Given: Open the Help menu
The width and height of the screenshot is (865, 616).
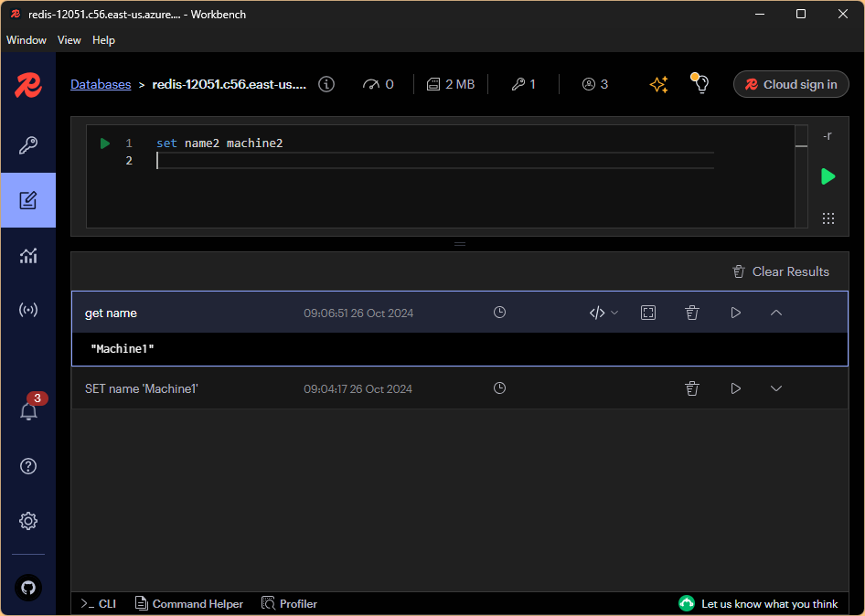Looking at the screenshot, I should (x=103, y=39).
